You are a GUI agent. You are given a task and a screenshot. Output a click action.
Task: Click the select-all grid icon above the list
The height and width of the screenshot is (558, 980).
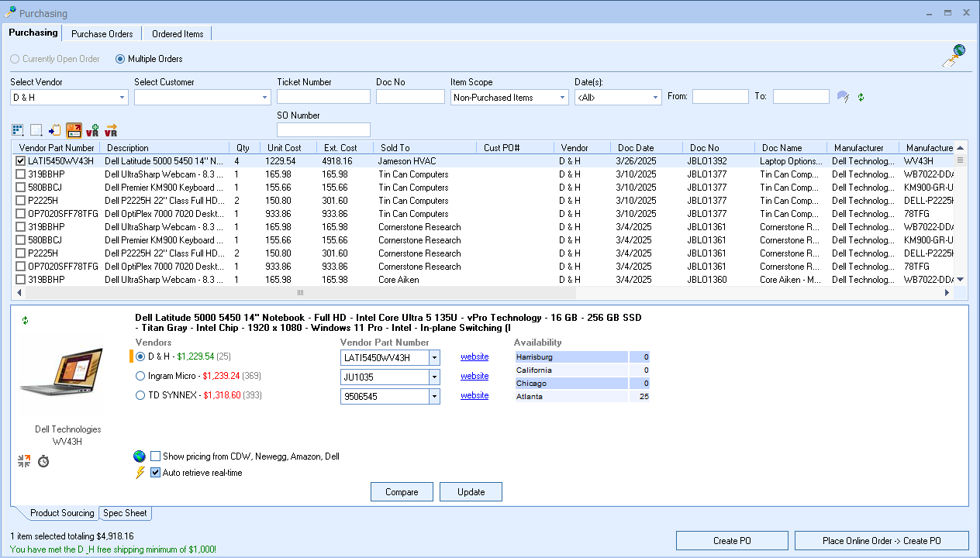point(17,130)
